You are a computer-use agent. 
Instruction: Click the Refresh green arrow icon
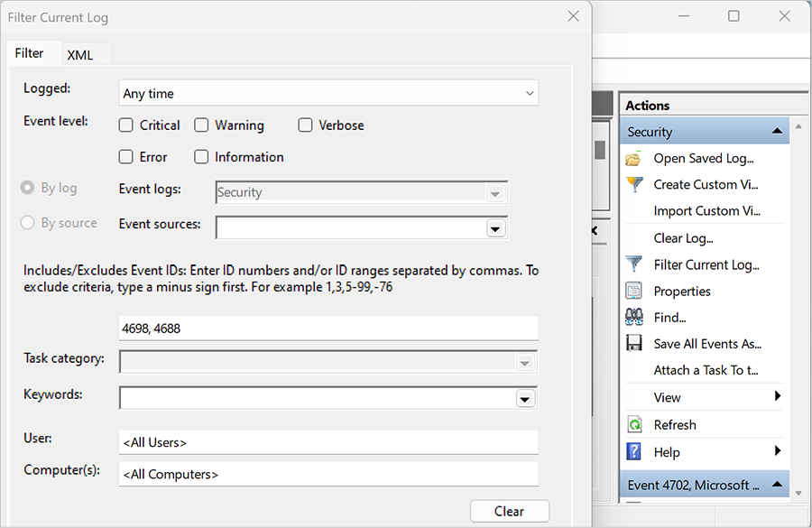pos(634,424)
